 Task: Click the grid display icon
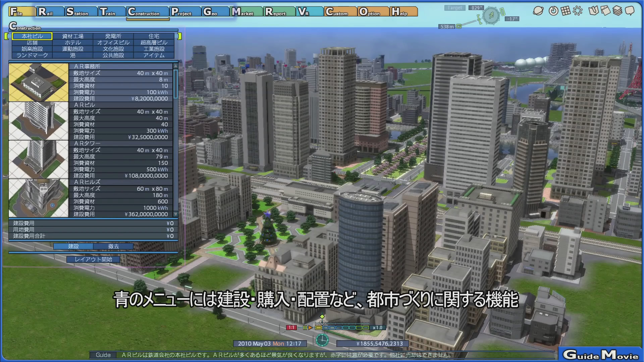point(566,11)
